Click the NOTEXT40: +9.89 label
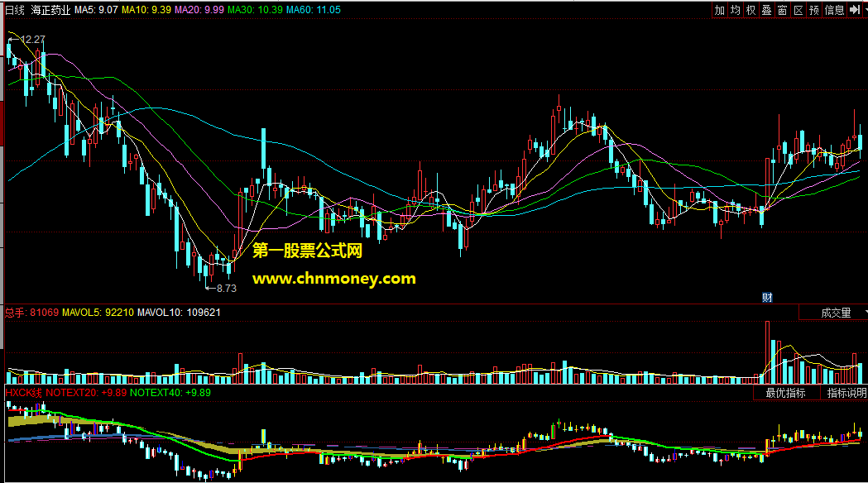Screen dimensions: 868x483 click(170, 393)
